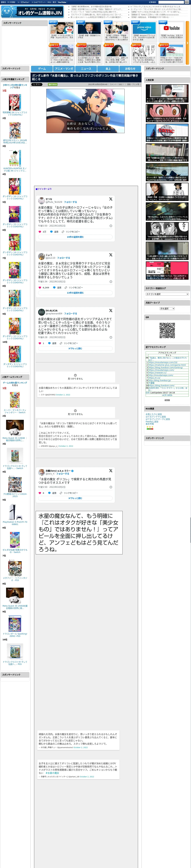Screen dimensions: 191x868
Task: Click the Gundam anime screenshot image
Action: pyautogui.click(x=85, y=111)
